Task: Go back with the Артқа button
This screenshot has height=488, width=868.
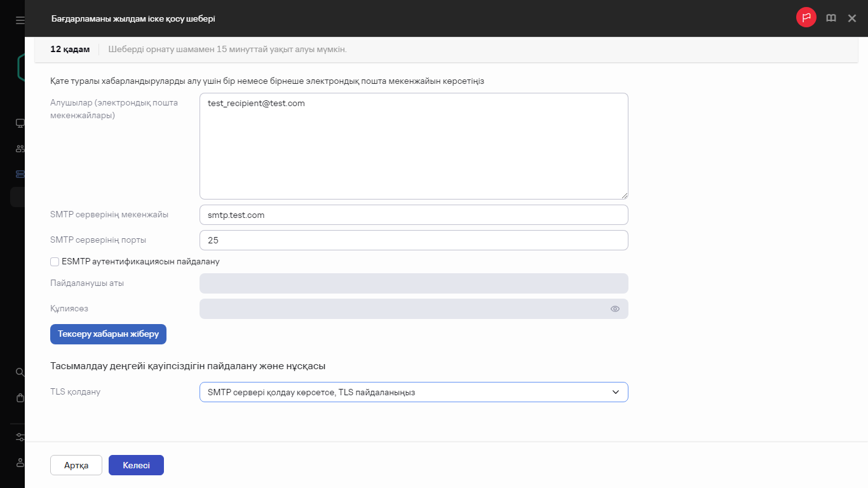Action: (76, 465)
